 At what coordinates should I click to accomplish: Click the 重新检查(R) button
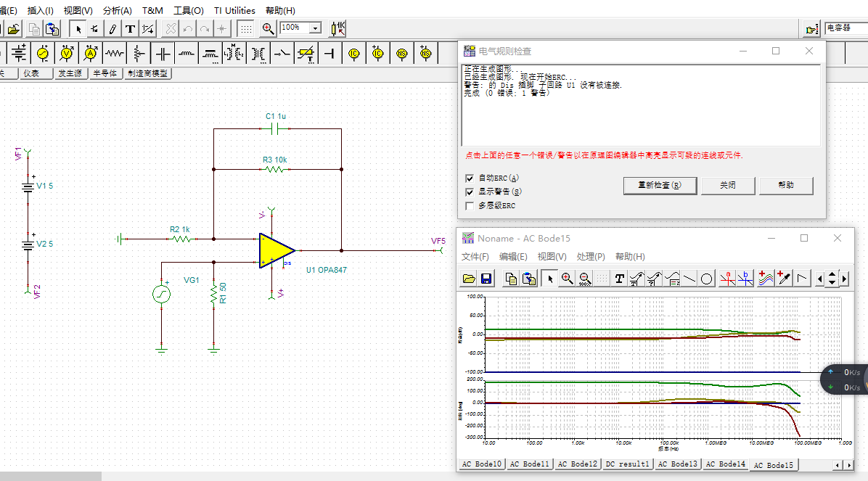click(x=660, y=186)
